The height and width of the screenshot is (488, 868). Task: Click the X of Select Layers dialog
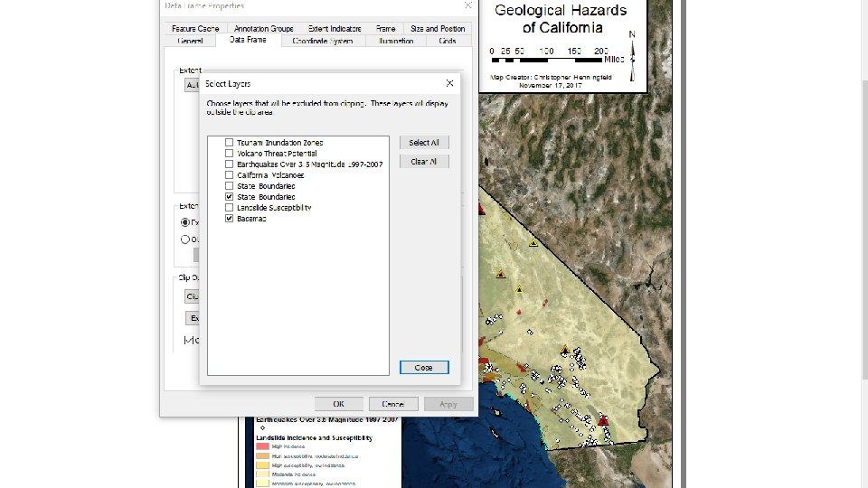pos(449,83)
